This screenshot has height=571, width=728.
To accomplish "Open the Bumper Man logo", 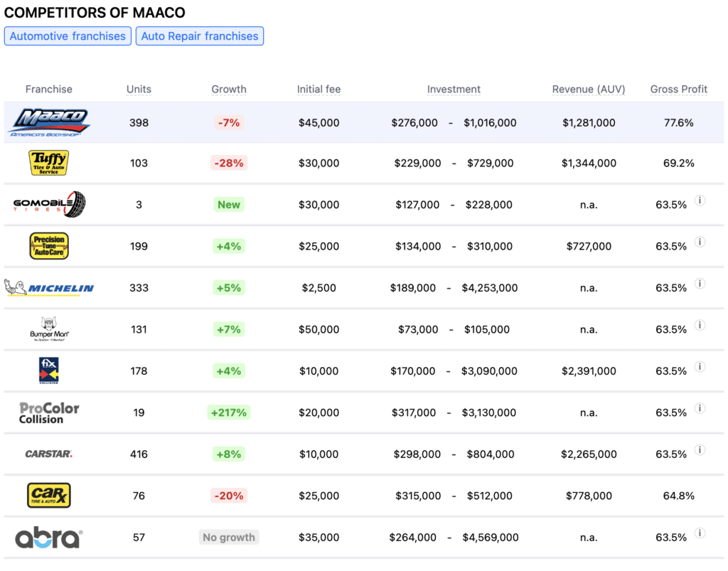I will pyautogui.click(x=49, y=329).
